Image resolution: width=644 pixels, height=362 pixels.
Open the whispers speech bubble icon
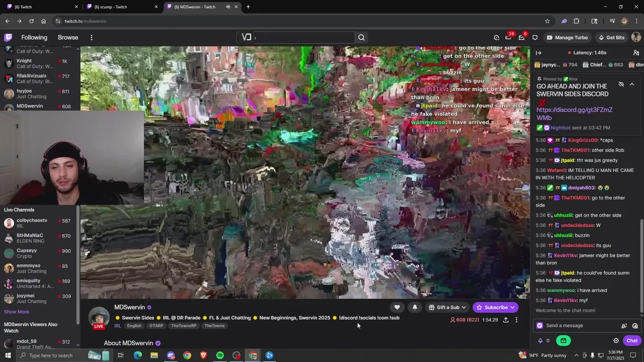[x=535, y=37]
